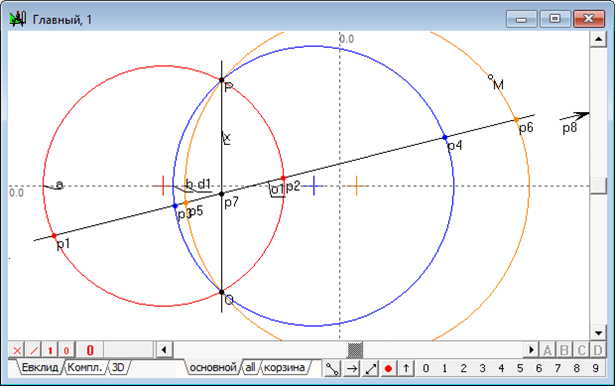The width and height of the screenshot is (615, 386).
Task: Switch to the Компл. tab
Action: (x=84, y=368)
